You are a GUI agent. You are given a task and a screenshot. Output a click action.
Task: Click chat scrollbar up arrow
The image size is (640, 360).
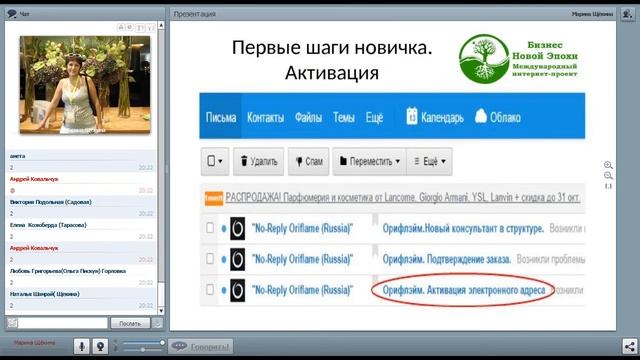pos(161,25)
